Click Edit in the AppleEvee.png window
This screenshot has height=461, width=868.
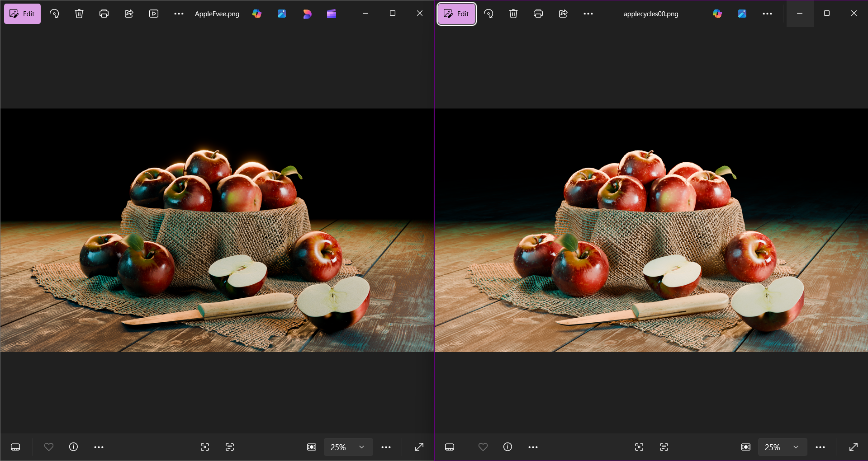pos(22,14)
